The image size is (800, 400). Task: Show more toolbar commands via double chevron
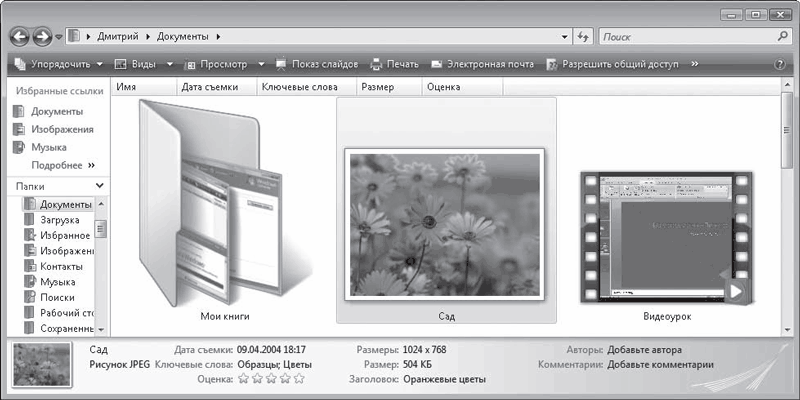694,64
